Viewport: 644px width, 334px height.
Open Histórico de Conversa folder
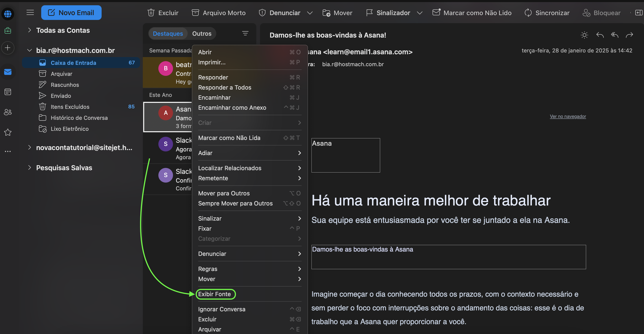81,118
